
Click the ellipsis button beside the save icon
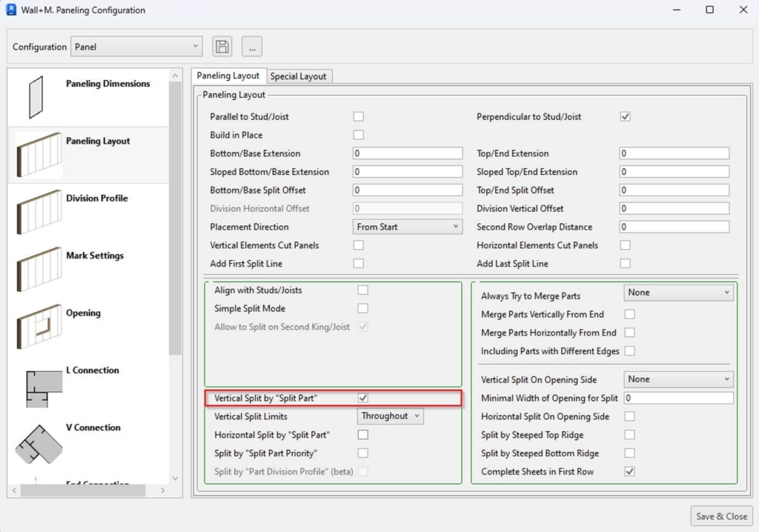pos(252,47)
